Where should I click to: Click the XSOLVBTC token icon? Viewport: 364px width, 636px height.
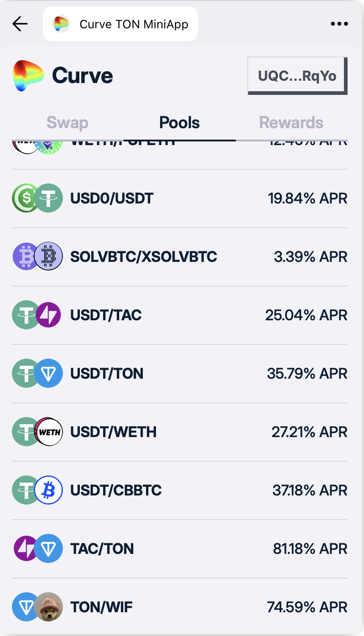pyautogui.click(x=49, y=256)
